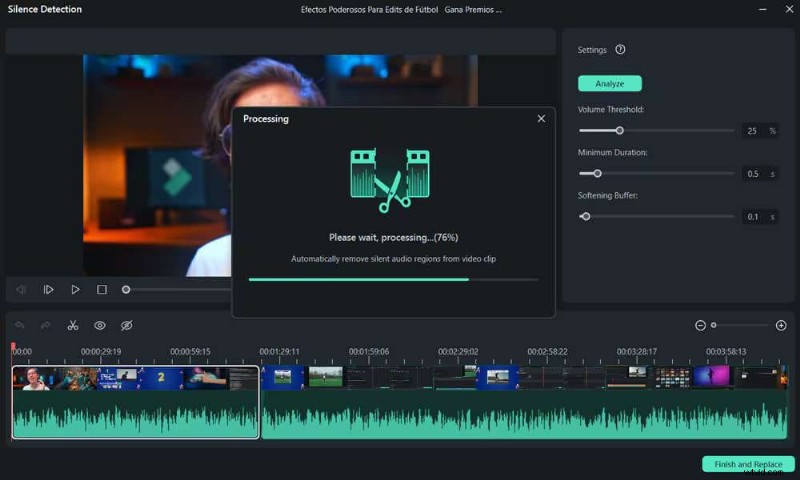Screen dimensions: 800x480
Task: Click timeline ruler at 00:00:59:15
Action: click(x=190, y=351)
